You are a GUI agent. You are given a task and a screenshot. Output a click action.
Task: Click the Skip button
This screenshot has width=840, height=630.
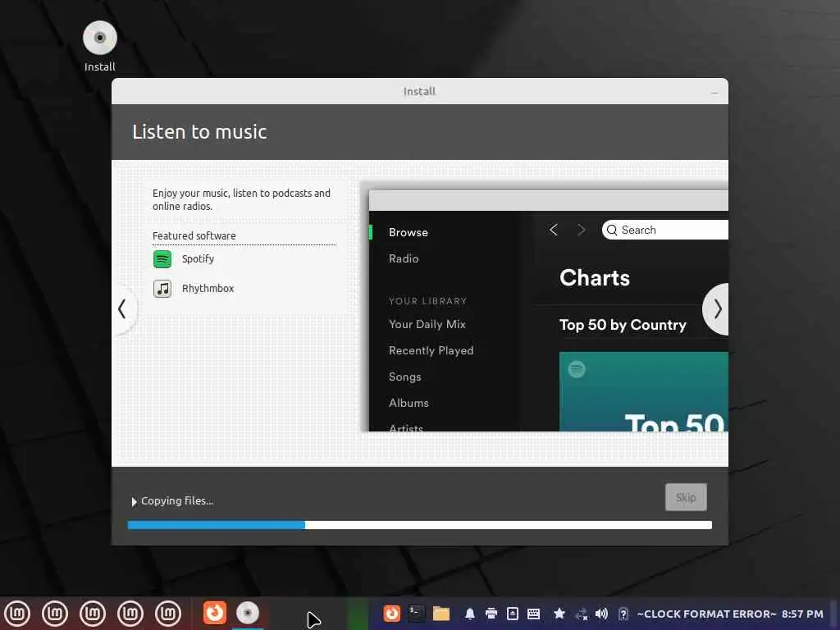(x=686, y=497)
